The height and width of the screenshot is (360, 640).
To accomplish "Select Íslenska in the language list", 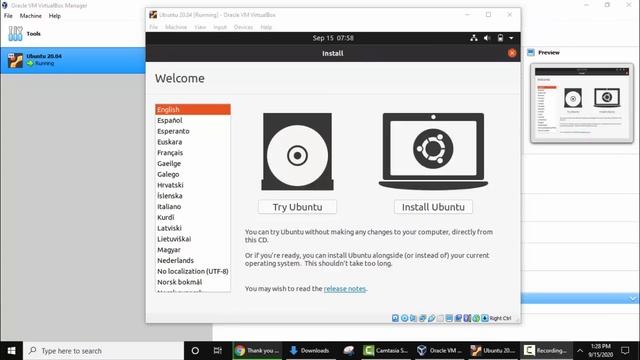I will click(193, 196).
